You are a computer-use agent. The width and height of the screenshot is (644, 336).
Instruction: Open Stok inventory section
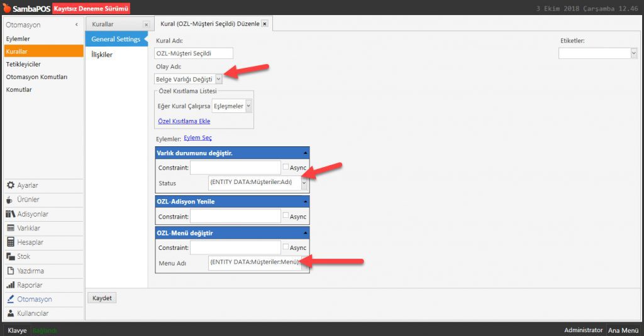[x=23, y=256]
